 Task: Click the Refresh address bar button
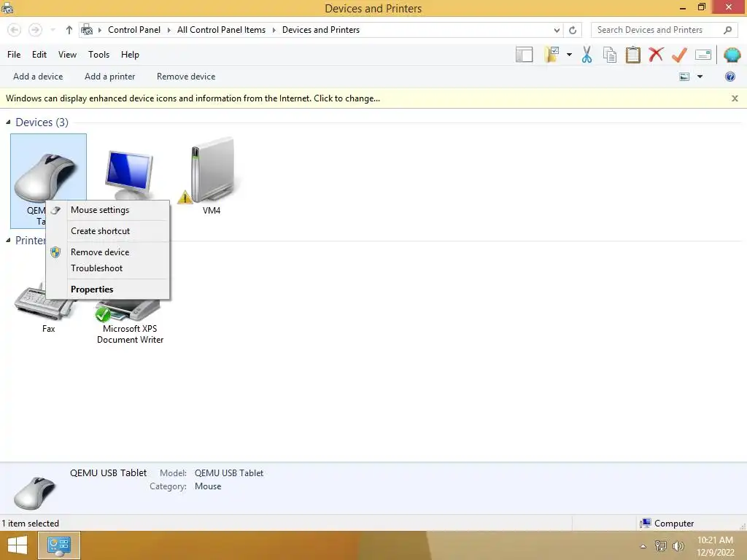point(573,30)
